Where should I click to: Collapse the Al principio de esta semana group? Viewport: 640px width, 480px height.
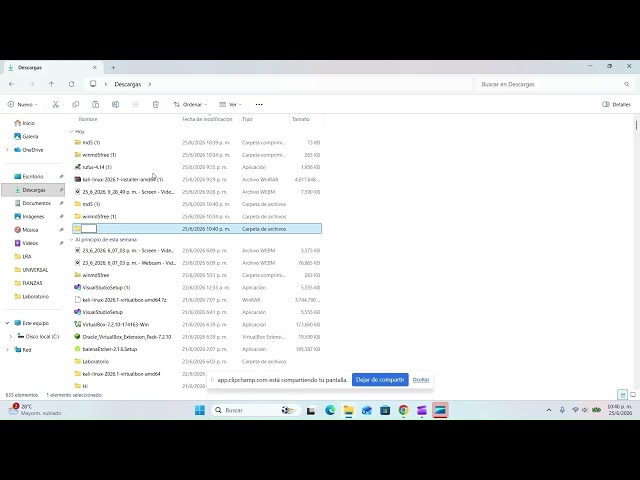point(71,240)
